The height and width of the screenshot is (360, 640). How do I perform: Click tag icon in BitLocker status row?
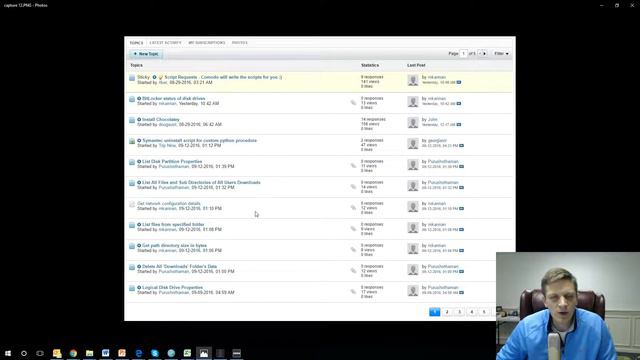click(353, 102)
